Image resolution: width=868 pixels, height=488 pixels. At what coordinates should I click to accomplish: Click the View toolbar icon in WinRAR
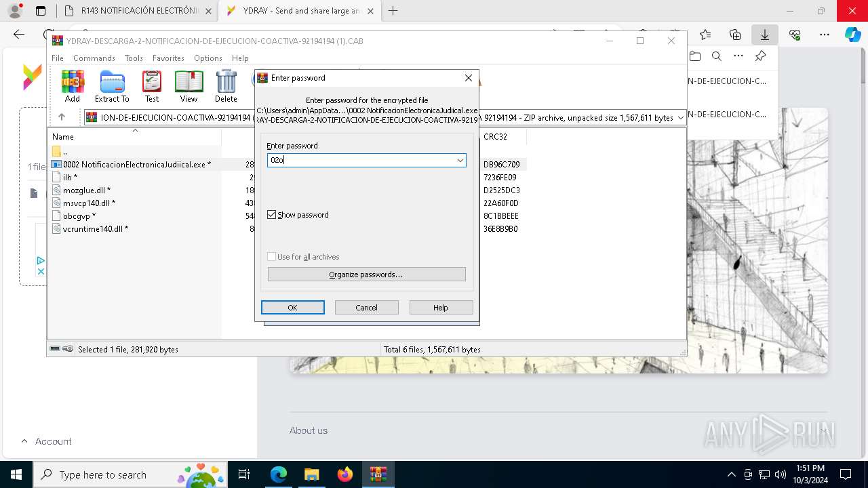189,86
